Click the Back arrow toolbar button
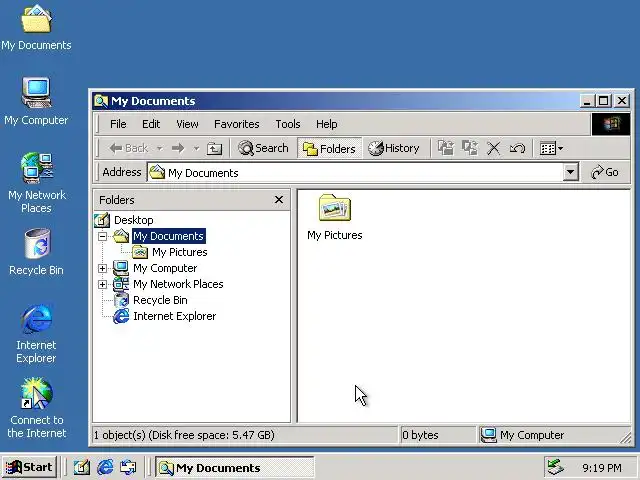Screen dimensions: 640x480 [129, 148]
